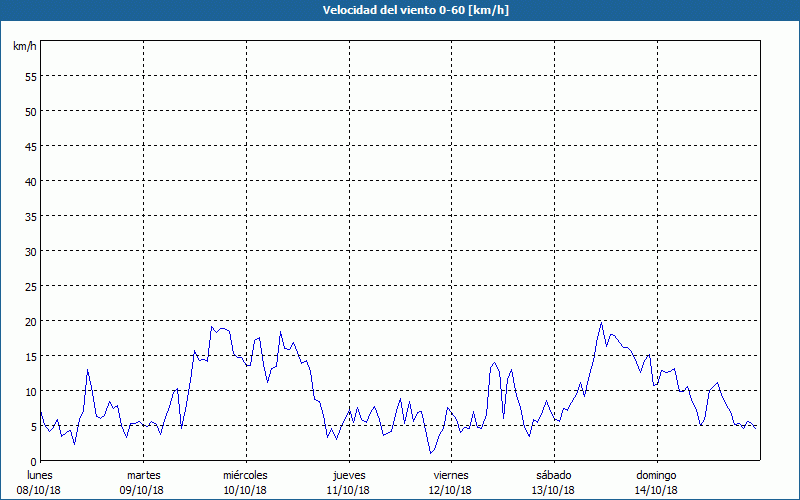Click the '14/10/18' date label

coord(656,490)
